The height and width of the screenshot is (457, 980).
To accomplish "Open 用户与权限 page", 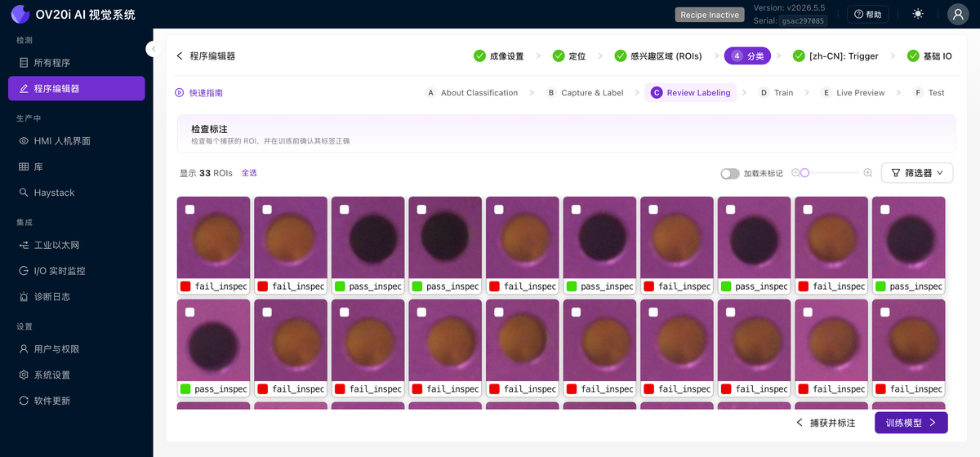I will point(77,349).
